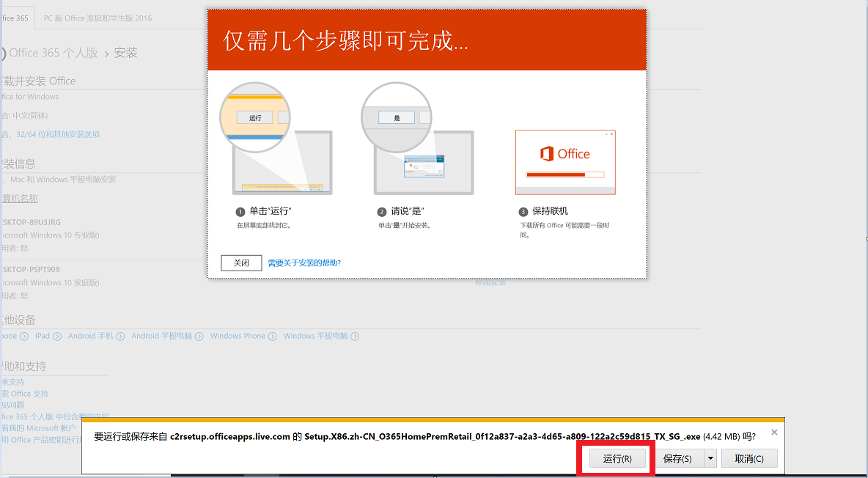Open the Windows Phone link
This screenshot has height=478, width=868.
click(238, 336)
